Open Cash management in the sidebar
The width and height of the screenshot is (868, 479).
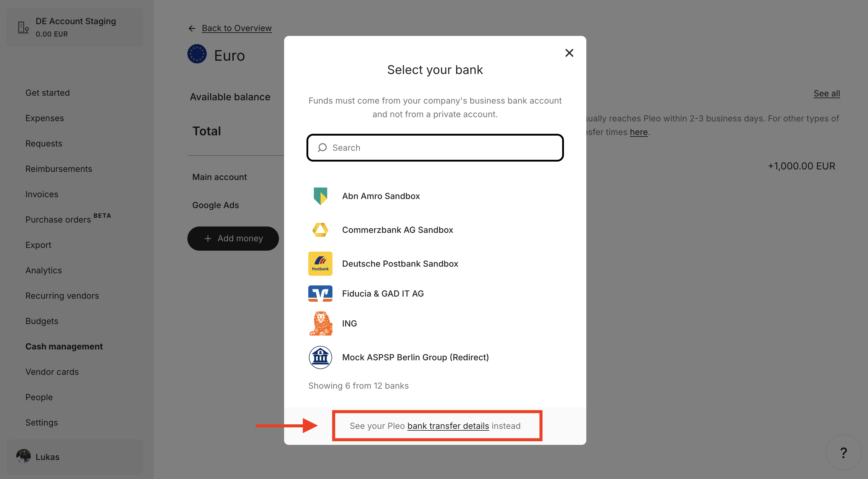64,346
